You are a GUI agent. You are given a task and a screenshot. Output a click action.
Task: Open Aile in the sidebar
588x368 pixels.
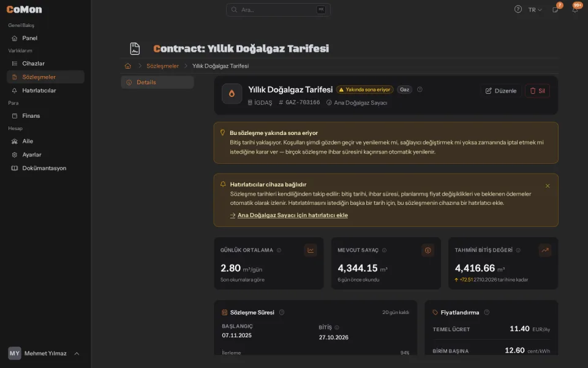click(45, 141)
